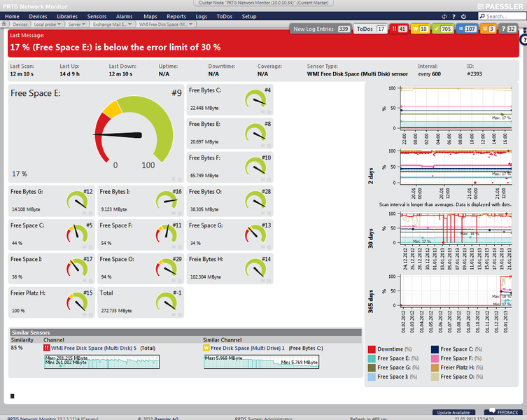The height and width of the screenshot is (420, 527).
Task: Toggle the Free Space G: olive legend swatch
Action: point(372,367)
